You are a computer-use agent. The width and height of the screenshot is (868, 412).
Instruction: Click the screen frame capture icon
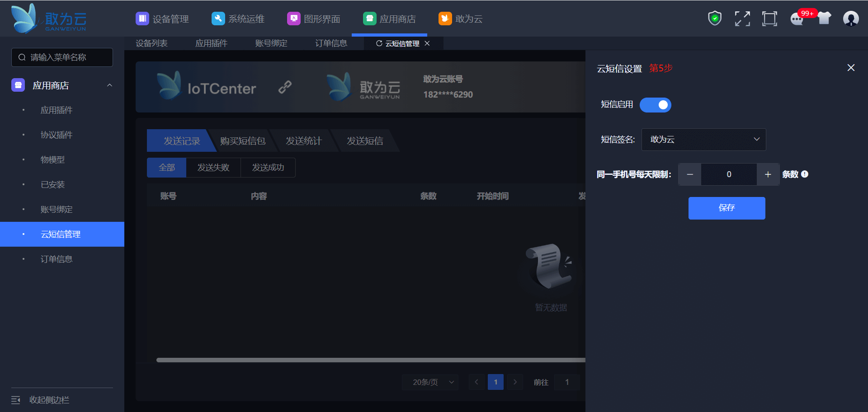pyautogui.click(x=769, y=19)
